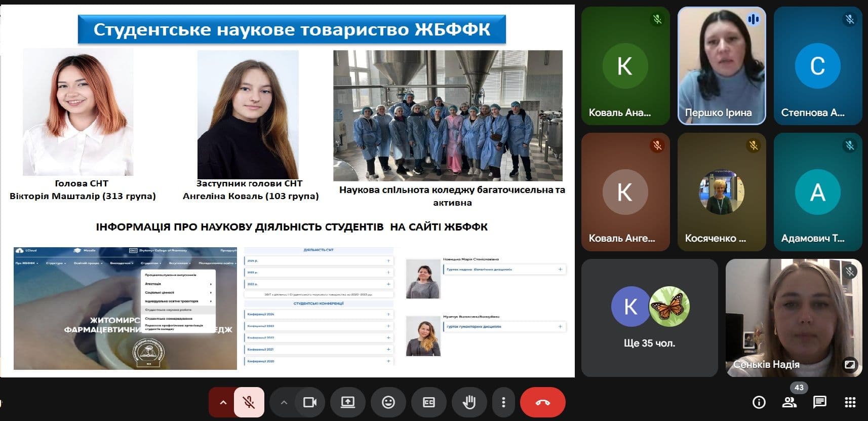The image size is (868, 421).
Task: Click the participant count badge 43
Action: point(799,388)
